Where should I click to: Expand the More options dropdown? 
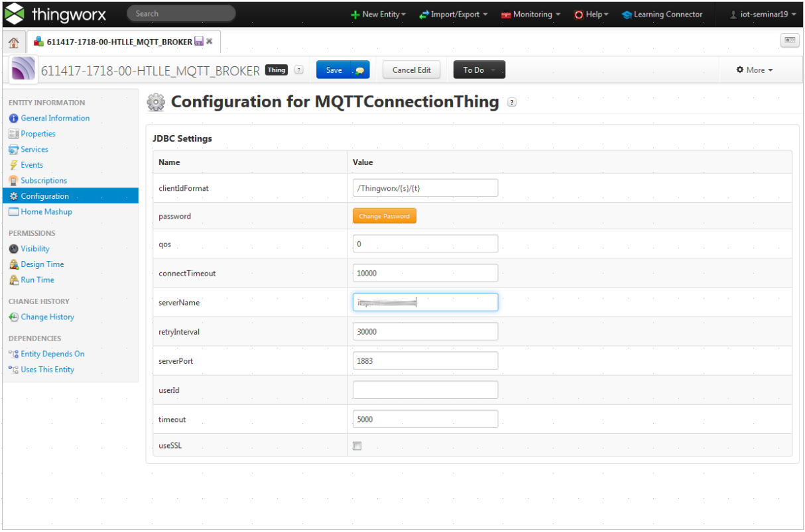click(x=755, y=70)
